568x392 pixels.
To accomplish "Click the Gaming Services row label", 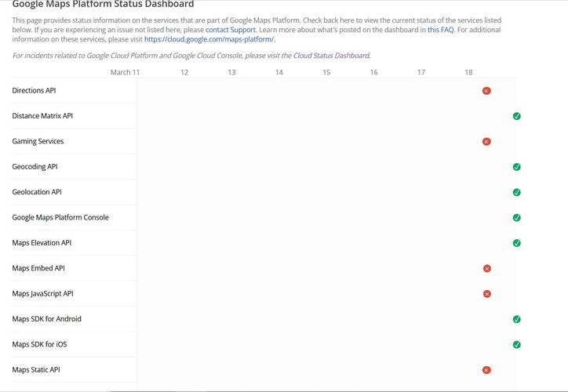I will [38, 141].
